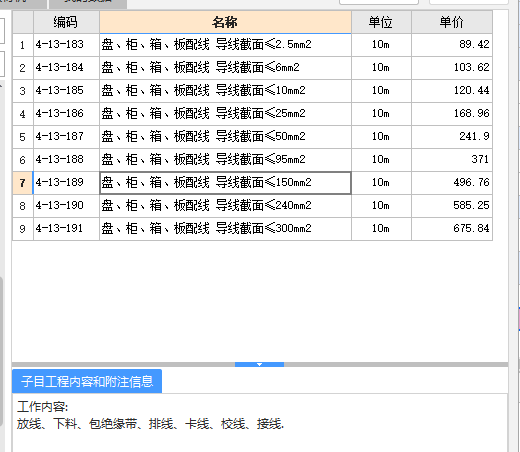The height and width of the screenshot is (452, 520).
Task: Click name cell 导线截面≤6mm2
Action: 225,68
